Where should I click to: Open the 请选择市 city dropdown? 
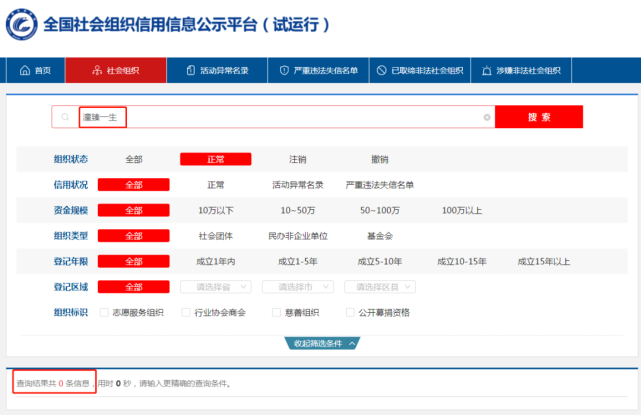296,287
